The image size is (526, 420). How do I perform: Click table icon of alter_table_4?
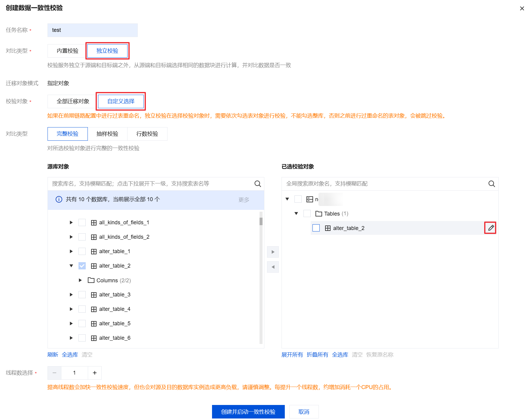94,309
